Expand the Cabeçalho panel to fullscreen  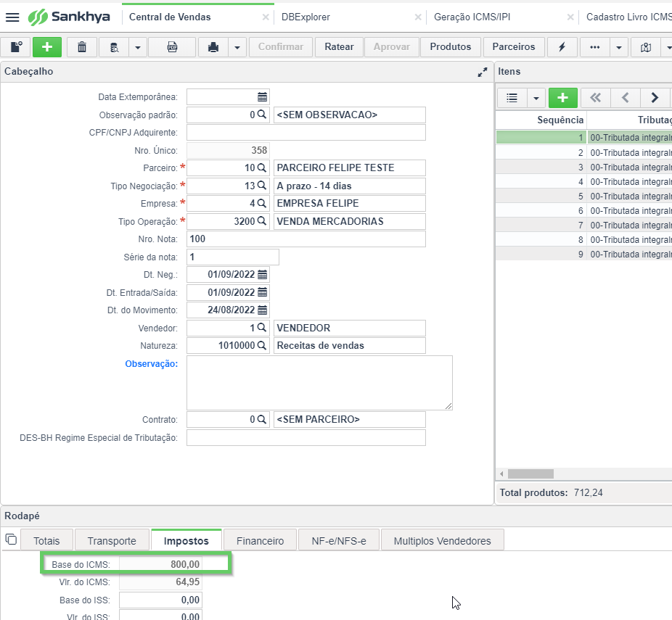483,72
